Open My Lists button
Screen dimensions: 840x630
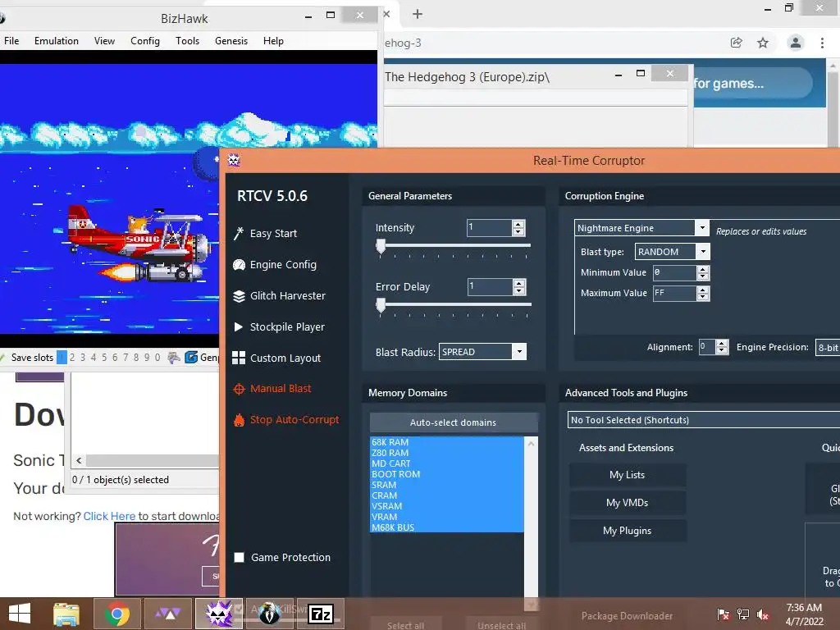(628, 475)
